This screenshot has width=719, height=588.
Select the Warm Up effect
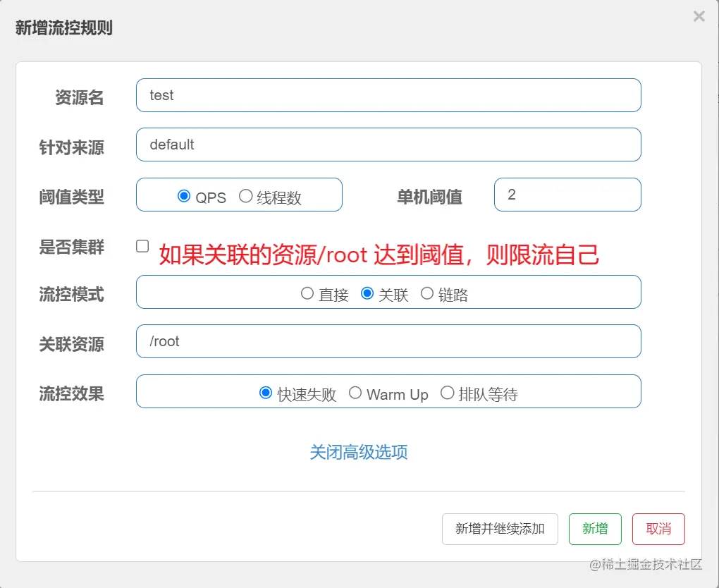[x=355, y=394]
